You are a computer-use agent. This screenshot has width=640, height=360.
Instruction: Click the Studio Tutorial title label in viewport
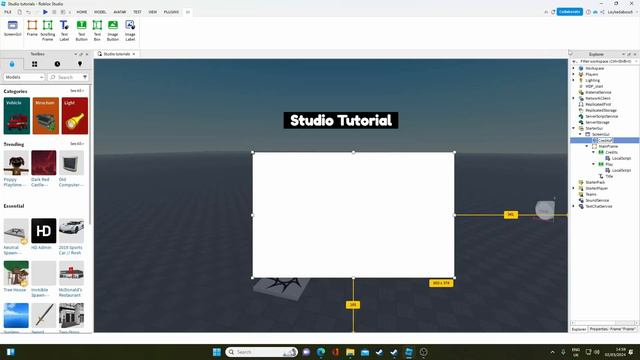[x=341, y=120]
